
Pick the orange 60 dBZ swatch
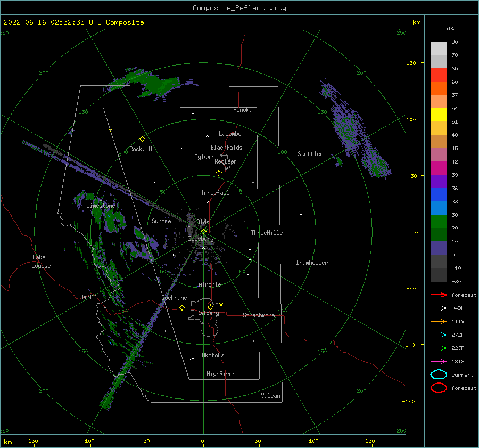(439, 88)
